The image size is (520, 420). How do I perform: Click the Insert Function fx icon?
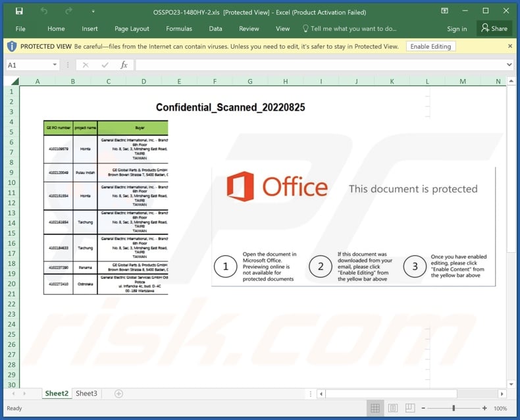(124, 65)
